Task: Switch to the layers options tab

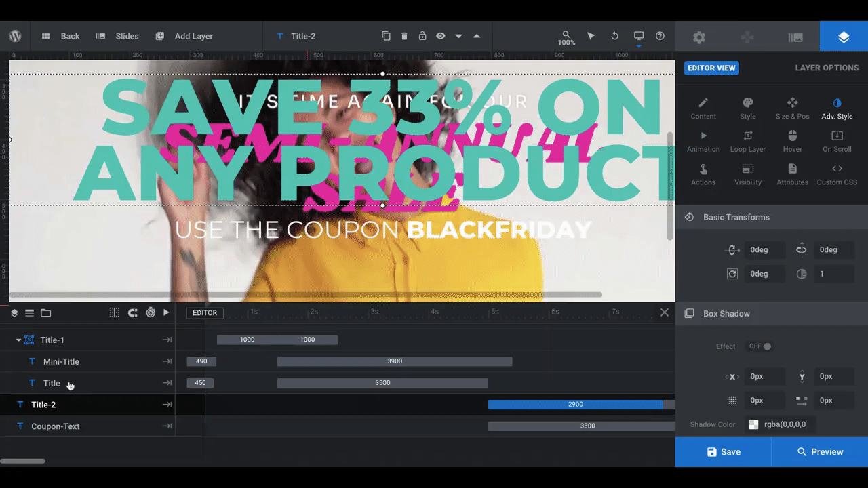Action: (844, 37)
